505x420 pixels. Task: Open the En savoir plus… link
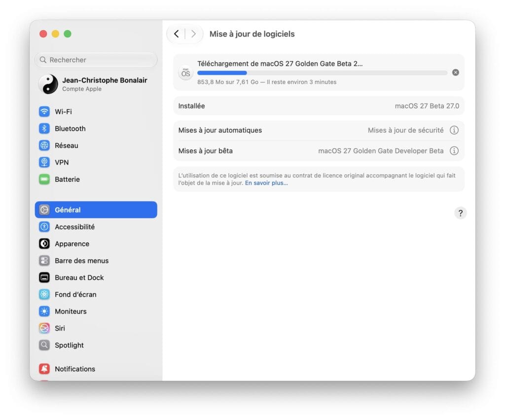coord(266,183)
